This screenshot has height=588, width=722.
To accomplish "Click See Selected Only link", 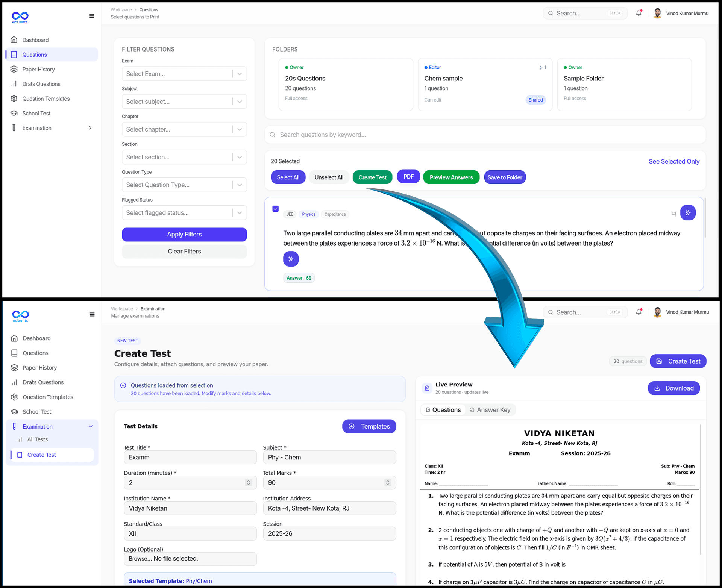I will 674,161.
